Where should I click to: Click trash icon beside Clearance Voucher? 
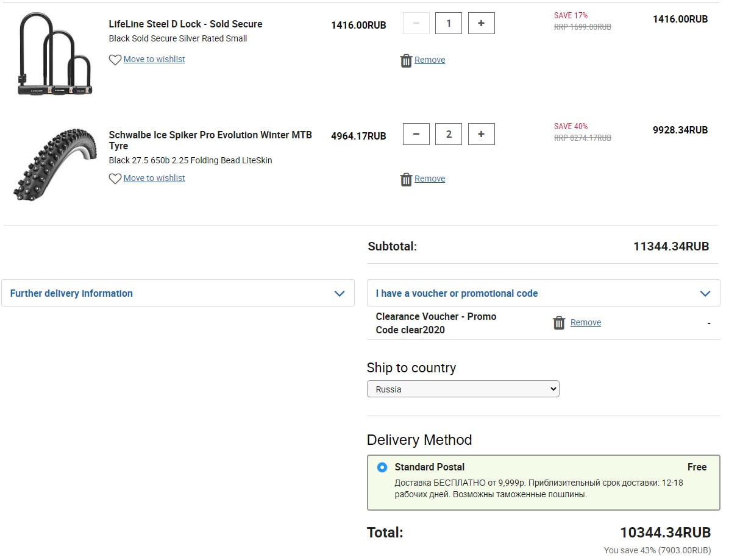(x=559, y=323)
